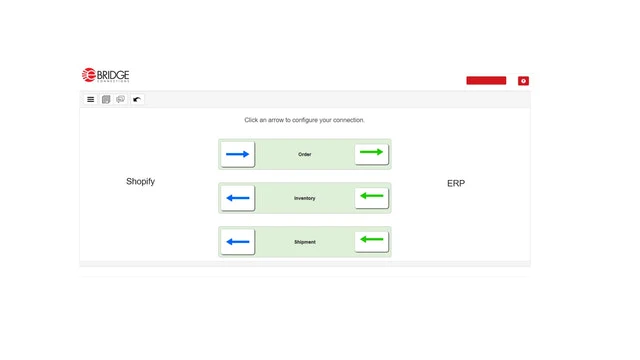Configure the green Shipment arrow from ERP
This screenshot has width=640, height=360.
point(371,241)
